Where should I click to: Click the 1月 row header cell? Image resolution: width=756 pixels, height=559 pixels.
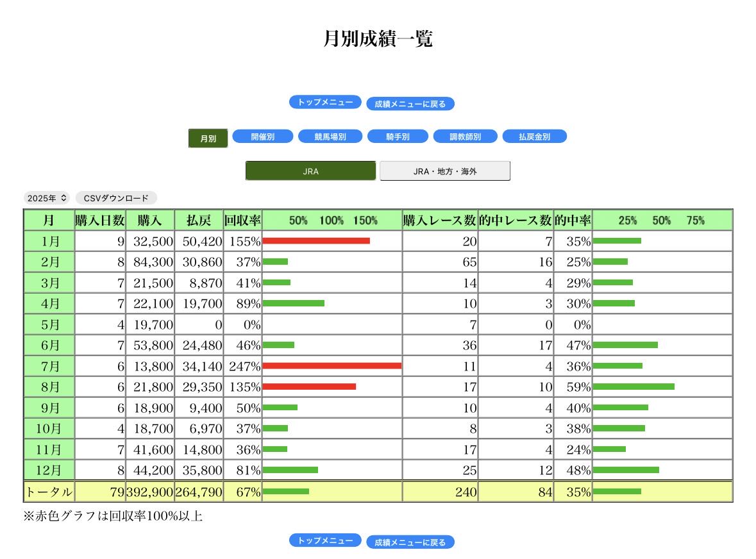(49, 241)
